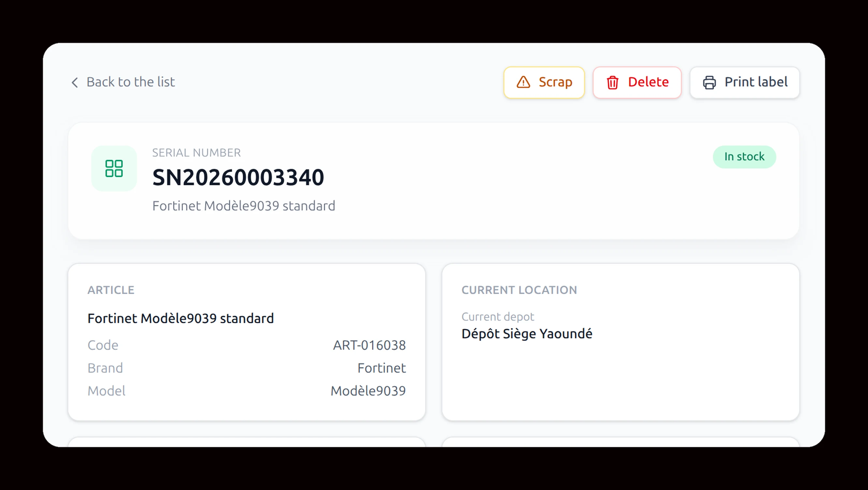Click the Modèle9039 model value
Image resolution: width=868 pixels, height=490 pixels.
[x=368, y=391]
